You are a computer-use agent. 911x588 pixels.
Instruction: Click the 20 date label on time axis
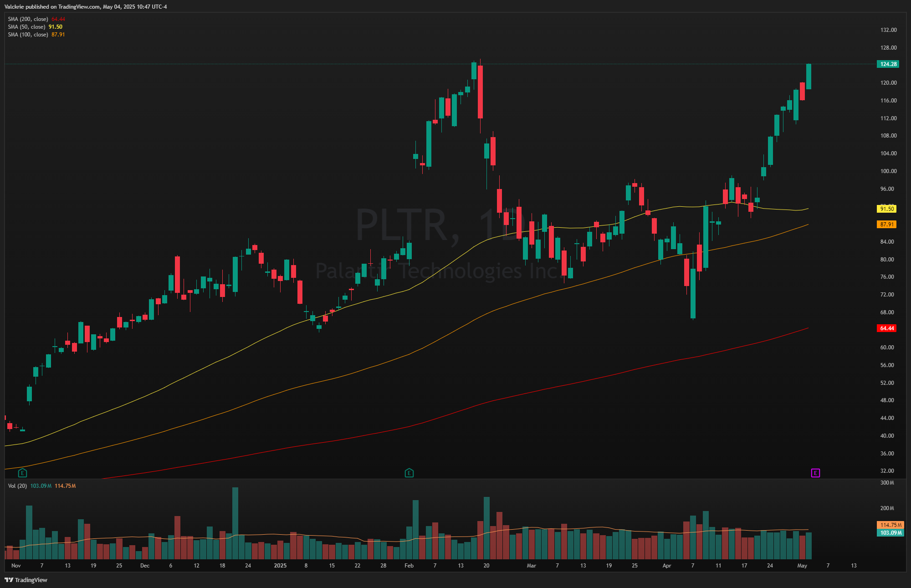[x=486, y=566]
